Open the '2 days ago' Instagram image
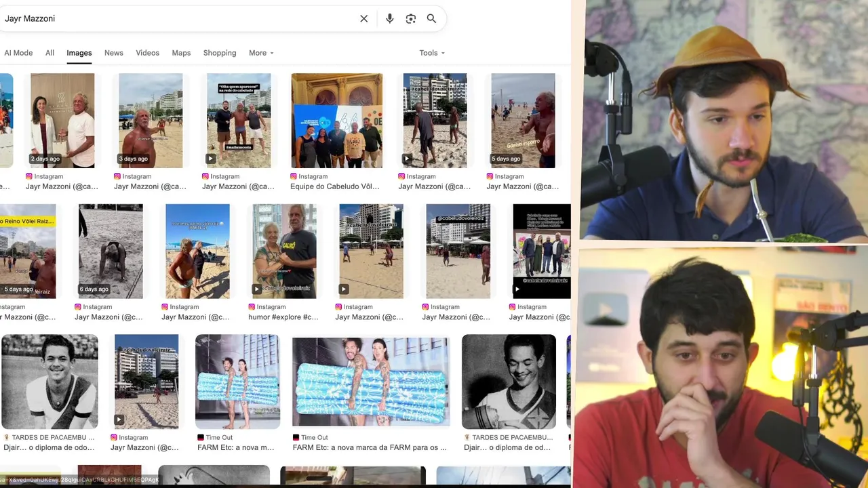The width and height of the screenshot is (868, 488). point(62,121)
